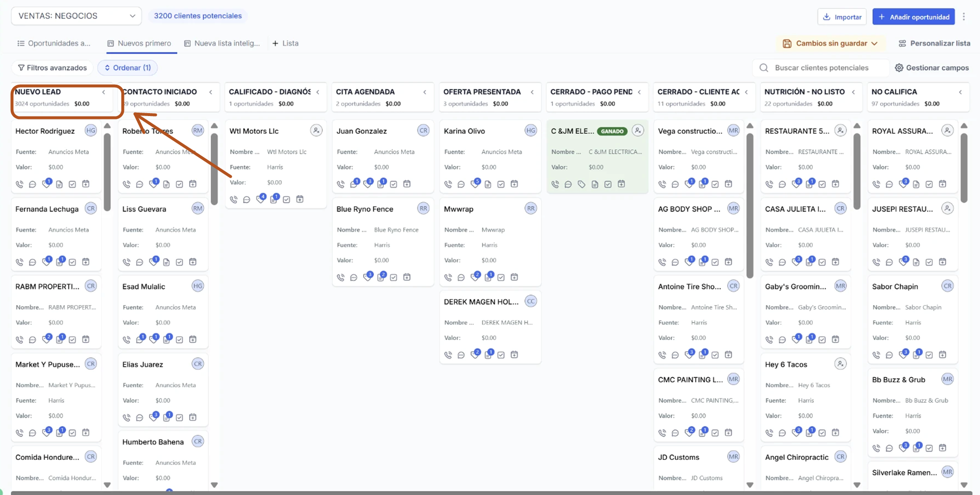This screenshot has height=495, width=980.
Task: Click the 3200 clientes potenciales badge
Action: click(198, 16)
